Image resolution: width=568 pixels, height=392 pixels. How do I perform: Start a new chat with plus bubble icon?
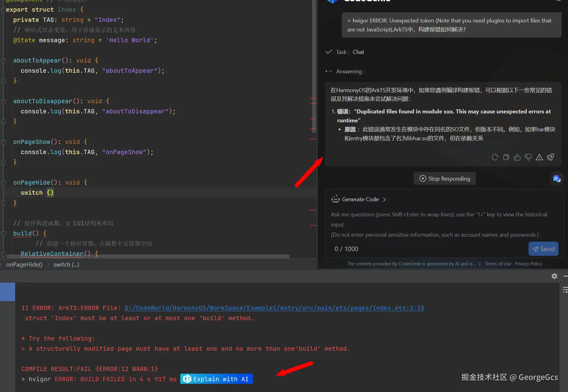coord(557,178)
